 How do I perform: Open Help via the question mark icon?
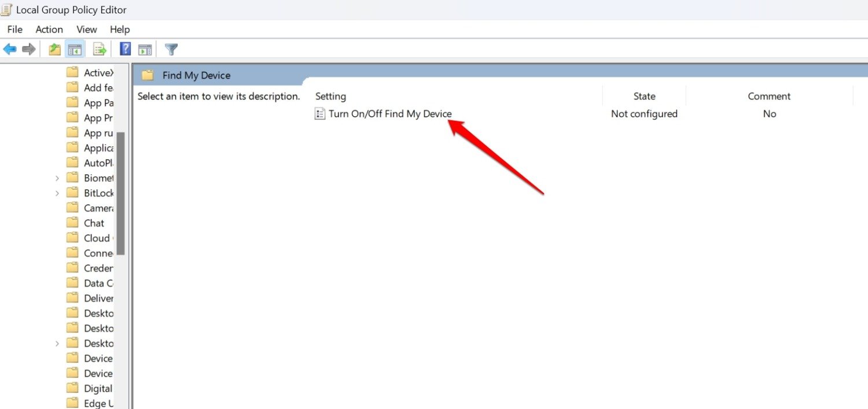(x=125, y=50)
